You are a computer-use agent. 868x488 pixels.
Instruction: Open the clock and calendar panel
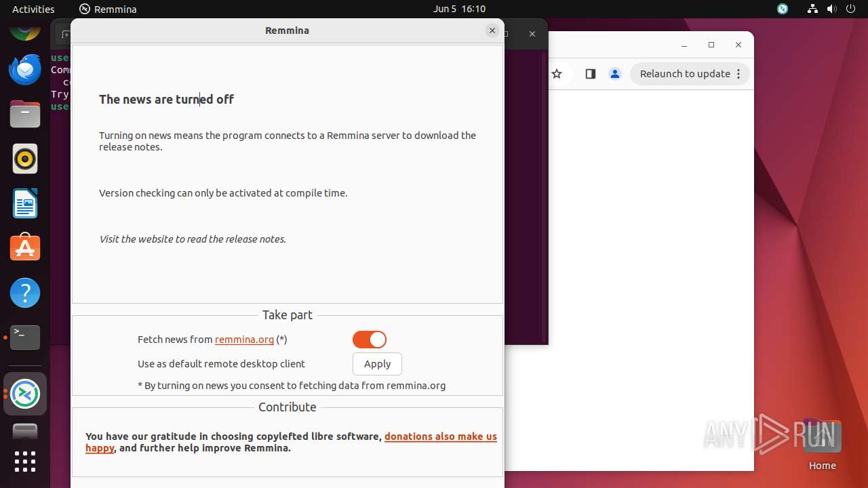459,9
